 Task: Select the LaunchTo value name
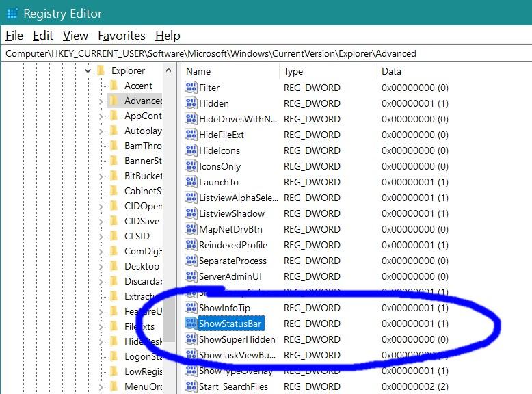click(x=219, y=182)
